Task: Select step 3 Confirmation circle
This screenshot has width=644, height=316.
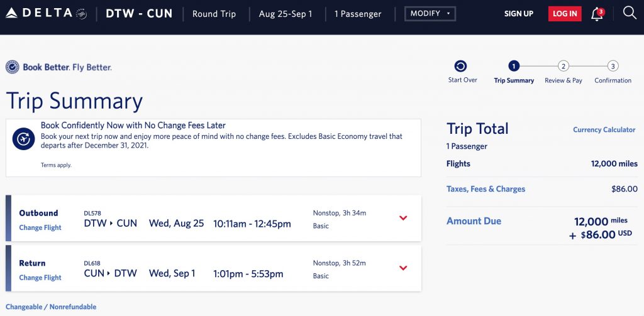Action: click(x=613, y=66)
